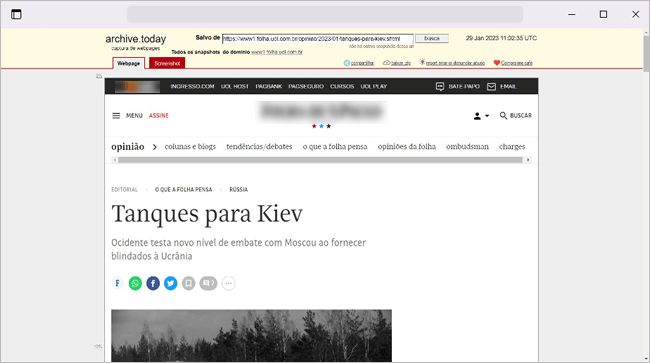The image size is (650, 363).
Task: Select the Webpage tab
Action: pos(129,63)
